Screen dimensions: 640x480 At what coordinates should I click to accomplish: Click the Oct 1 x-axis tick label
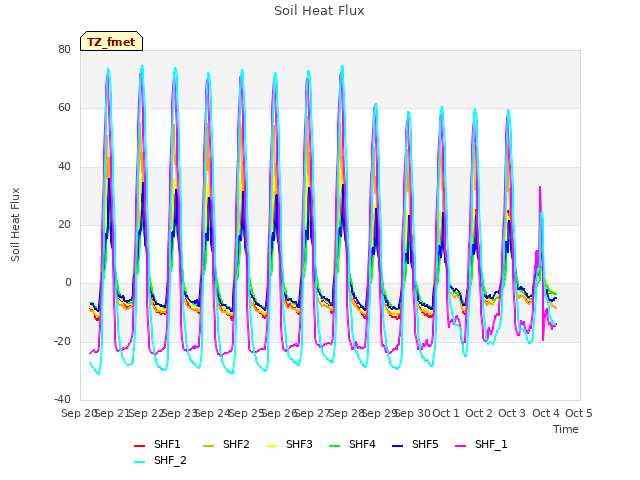446,413
